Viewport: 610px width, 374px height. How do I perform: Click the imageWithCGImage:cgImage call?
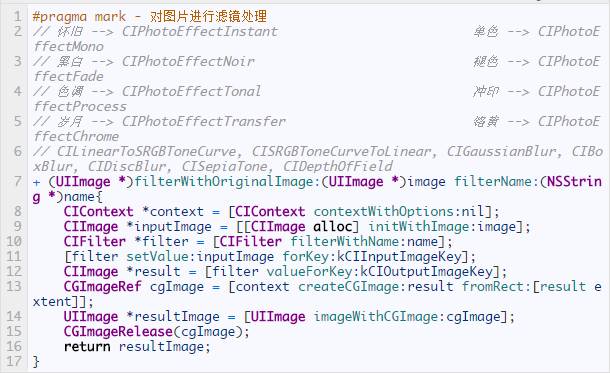407,317
